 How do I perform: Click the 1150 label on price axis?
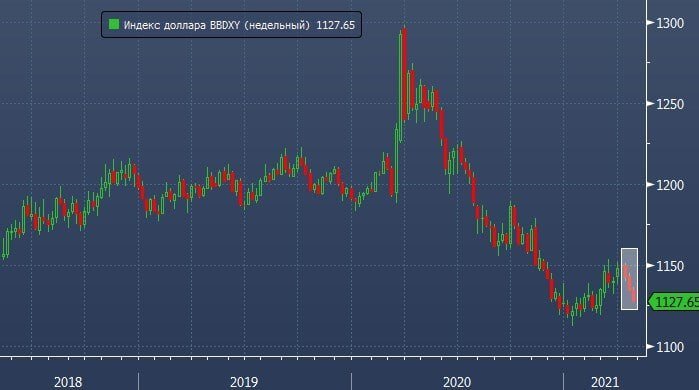(670, 266)
